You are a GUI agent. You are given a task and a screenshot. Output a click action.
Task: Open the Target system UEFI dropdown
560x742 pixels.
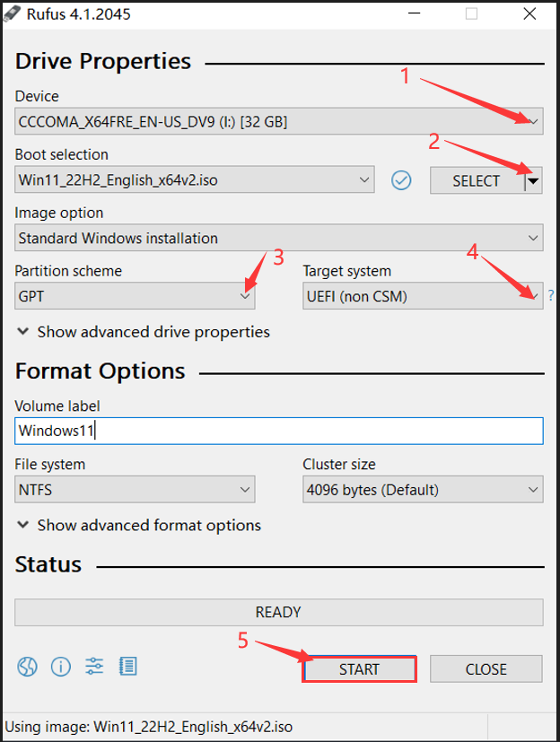coord(423,296)
